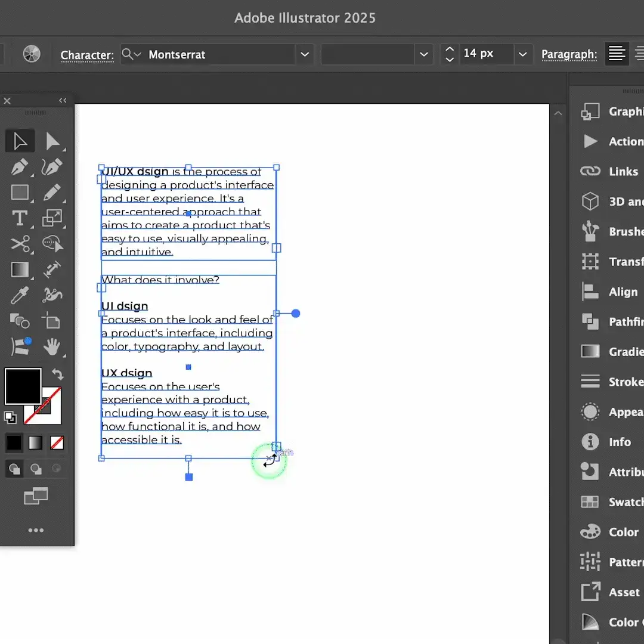Screen dimensions: 644x644
Task: Open the Paragraph panel via its label
Action: [569, 54]
